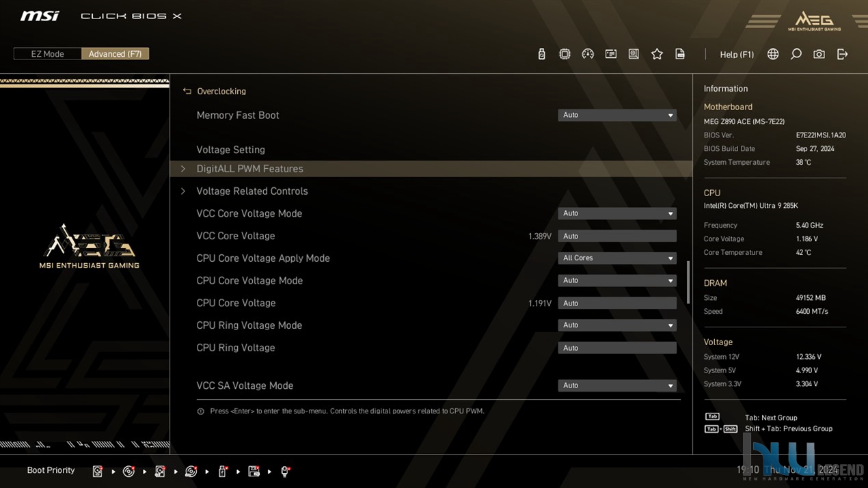The image size is (868, 488).
Task: Click the Intel Core Ultra 9 285K text
Action: (750, 206)
